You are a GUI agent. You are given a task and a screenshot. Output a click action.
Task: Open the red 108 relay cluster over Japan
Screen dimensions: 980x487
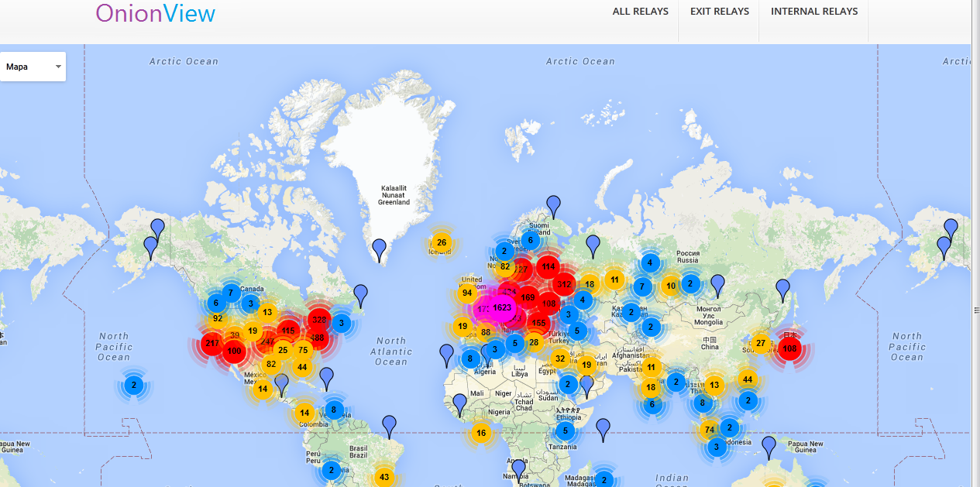click(x=789, y=349)
